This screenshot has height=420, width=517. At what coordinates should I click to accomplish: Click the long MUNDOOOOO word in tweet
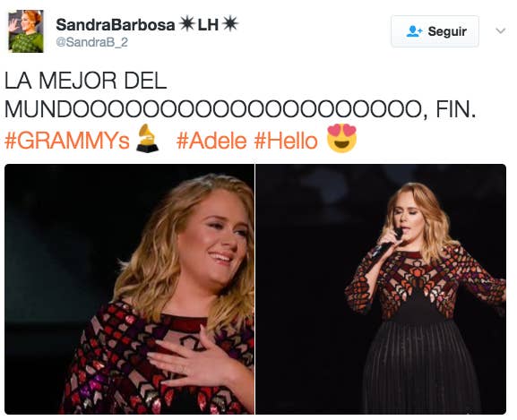pyautogui.click(x=213, y=109)
